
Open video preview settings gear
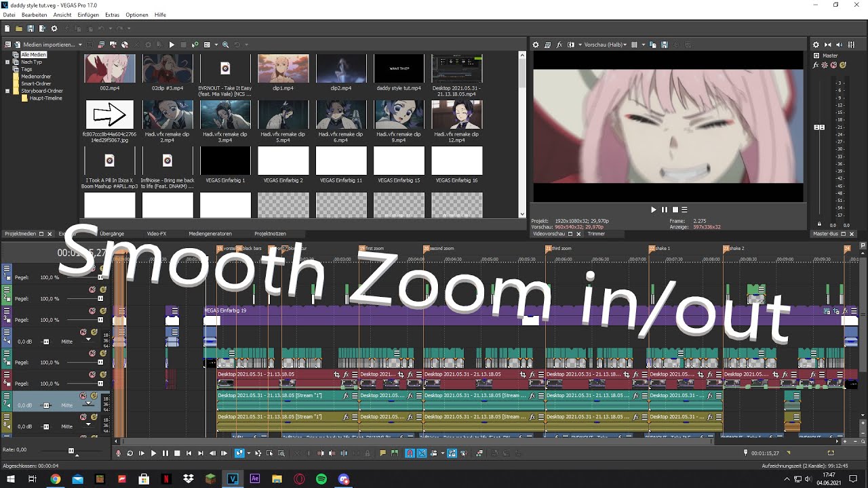[x=535, y=45]
